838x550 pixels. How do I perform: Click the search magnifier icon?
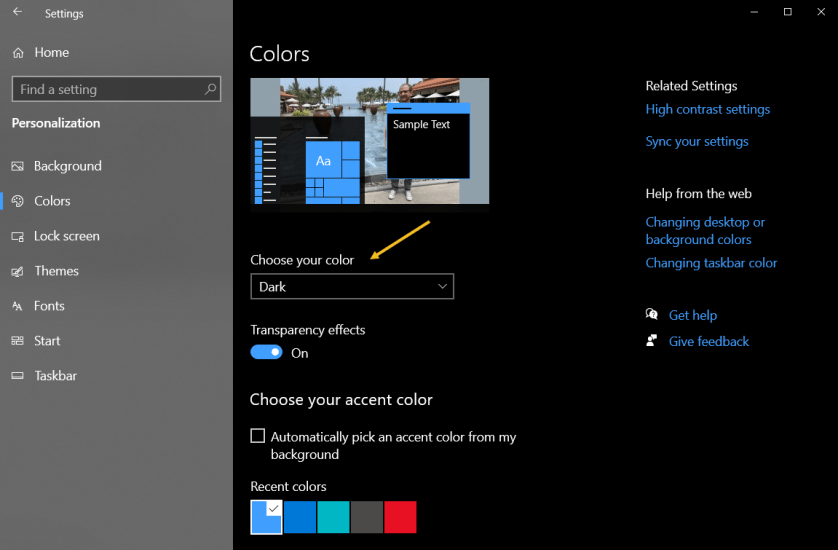point(210,89)
